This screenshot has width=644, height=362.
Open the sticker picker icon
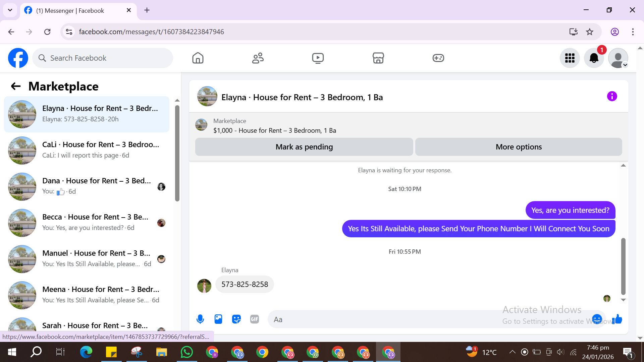pyautogui.click(x=236, y=319)
